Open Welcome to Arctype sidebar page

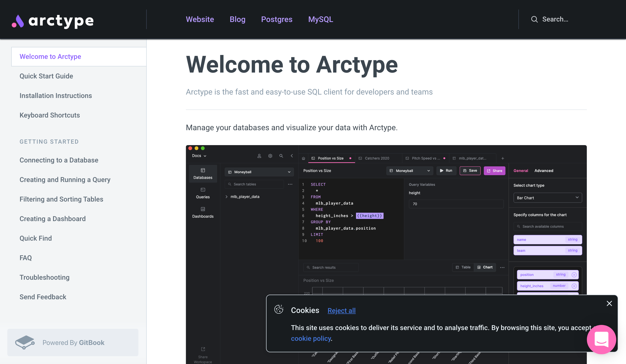coord(79,57)
